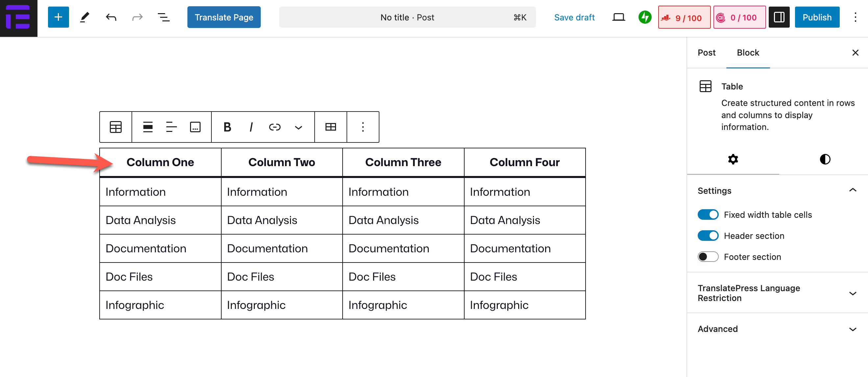Toggle bold formatting
The image size is (868, 377).
point(228,127)
